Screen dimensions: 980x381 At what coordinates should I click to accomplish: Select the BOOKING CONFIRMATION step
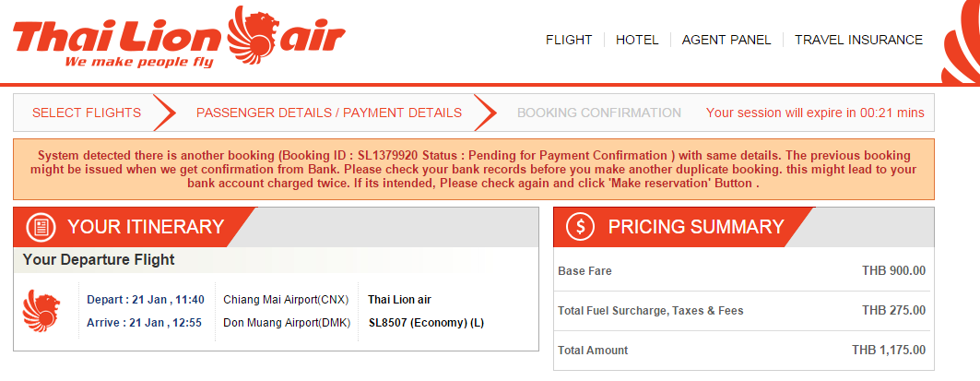point(599,113)
